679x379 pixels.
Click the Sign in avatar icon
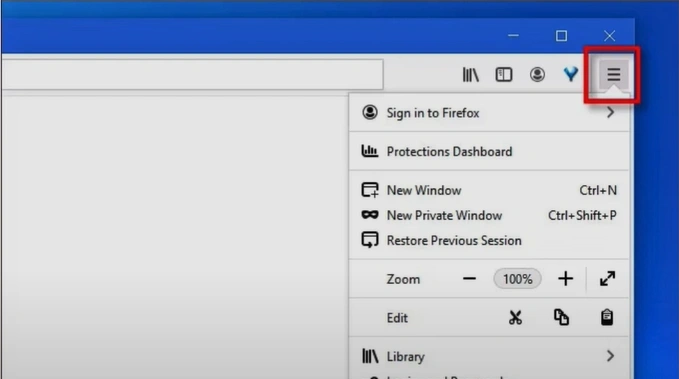370,112
